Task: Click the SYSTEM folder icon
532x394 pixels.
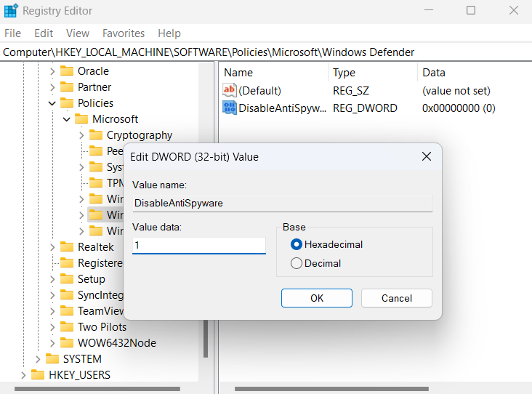Action: (x=52, y=358)
